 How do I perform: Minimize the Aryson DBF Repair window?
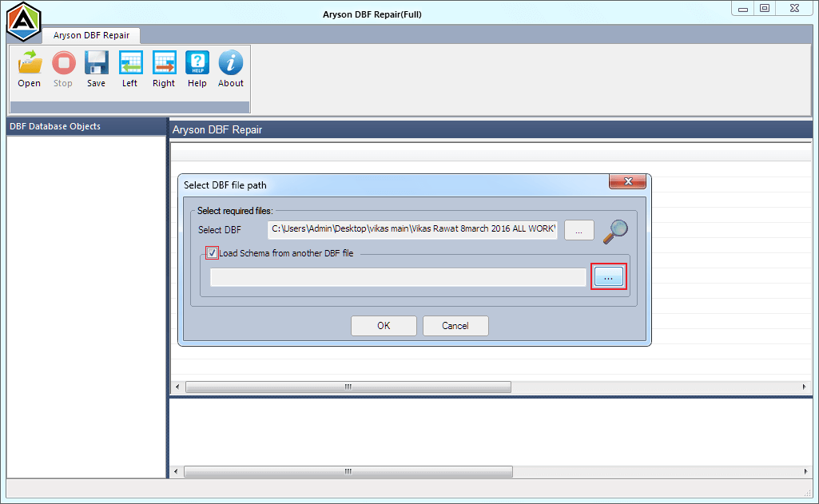coord(743,8)
